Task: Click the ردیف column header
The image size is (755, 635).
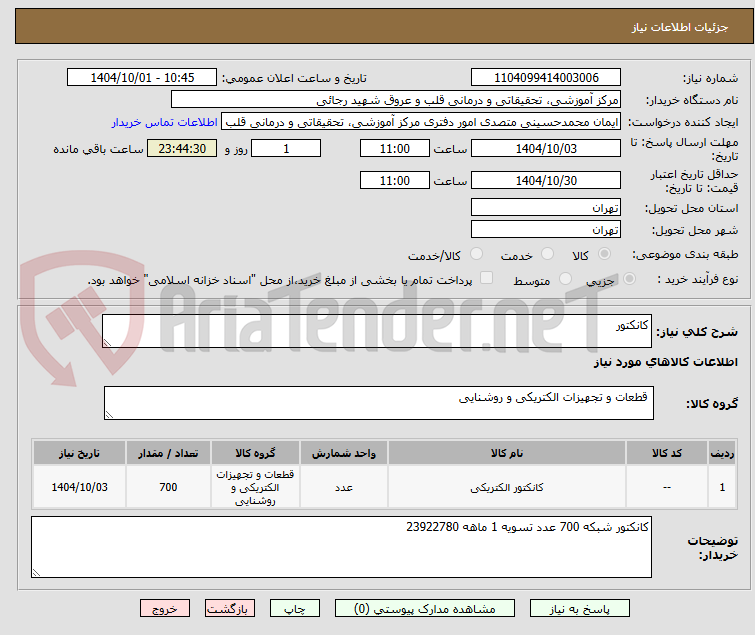Action: point(722,453)
